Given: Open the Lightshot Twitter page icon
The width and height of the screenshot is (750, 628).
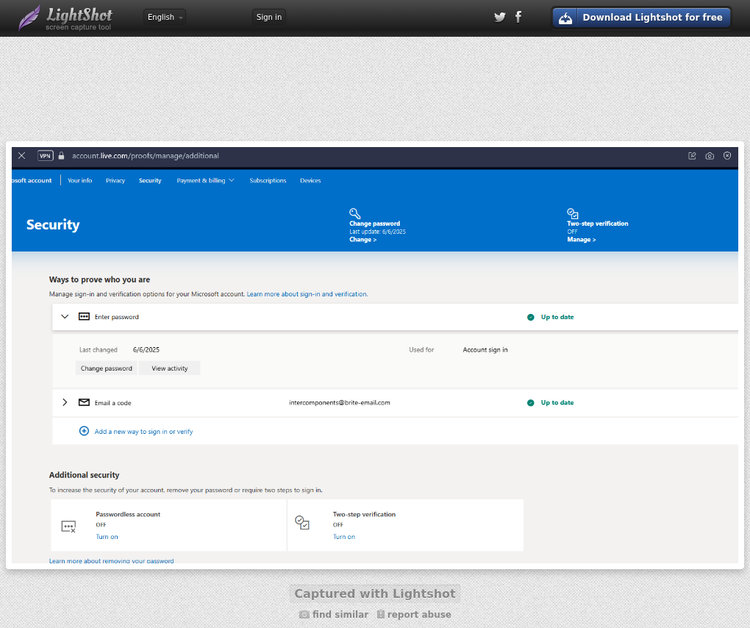Looking at the screenshot, I should point(500,17).
